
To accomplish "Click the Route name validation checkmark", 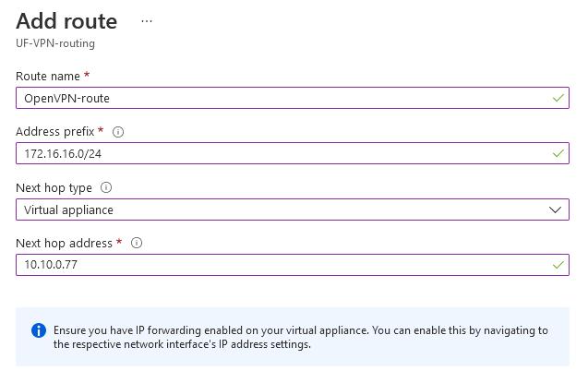I will tap(558, 98).
